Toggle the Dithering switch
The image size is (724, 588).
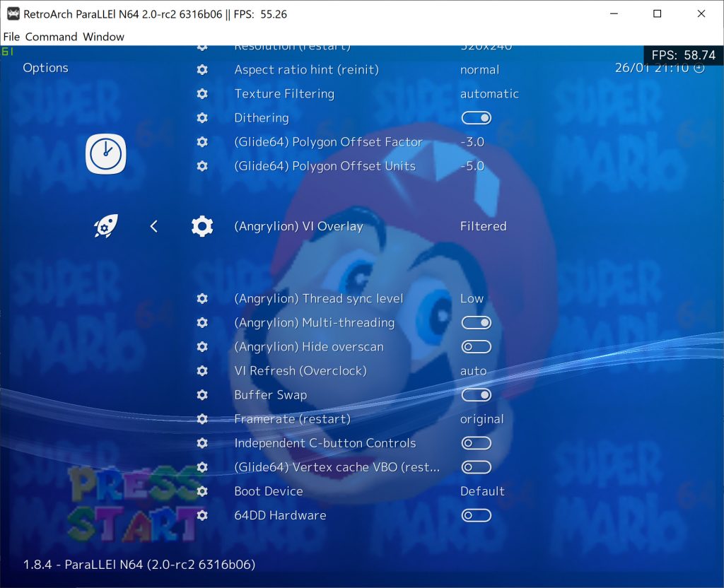(x=476, y=118)
